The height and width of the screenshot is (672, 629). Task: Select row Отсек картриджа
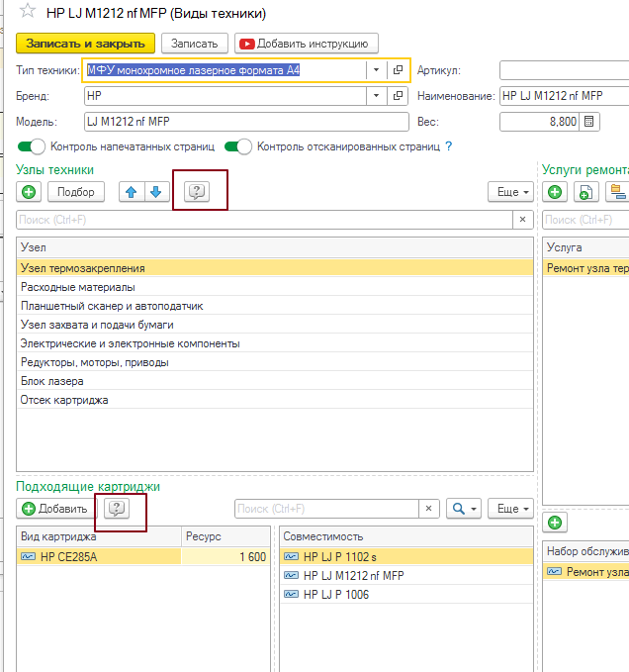[275, 400]
